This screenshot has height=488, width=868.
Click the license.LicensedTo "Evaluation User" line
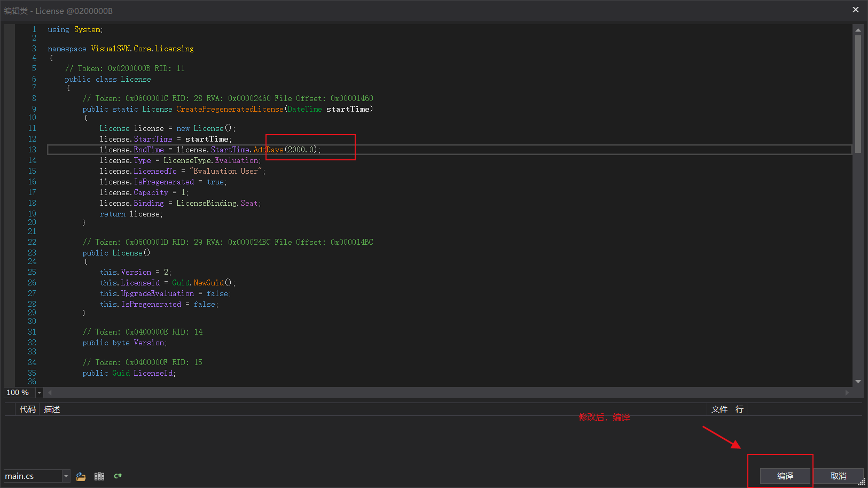click(183, 171)
